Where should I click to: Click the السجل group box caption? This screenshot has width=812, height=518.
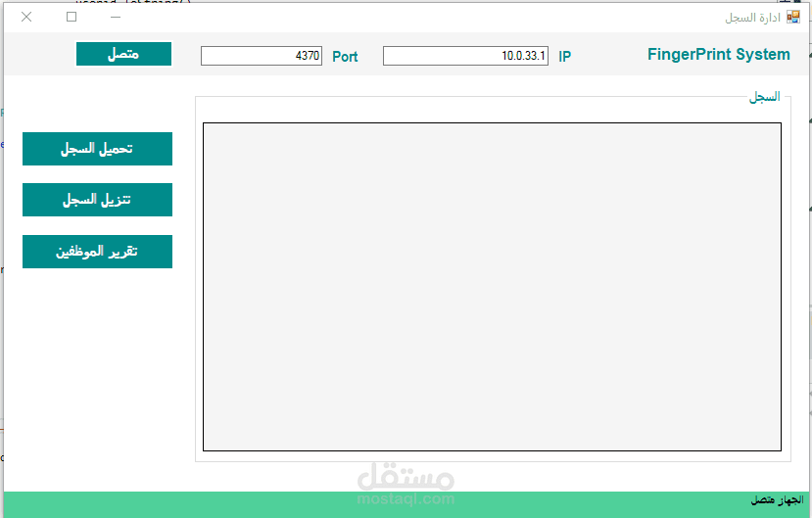click(x=764, y=97)
